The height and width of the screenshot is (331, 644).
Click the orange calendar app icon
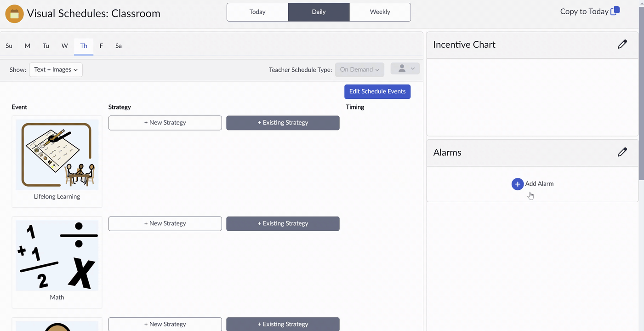click(x=14, y=14)
